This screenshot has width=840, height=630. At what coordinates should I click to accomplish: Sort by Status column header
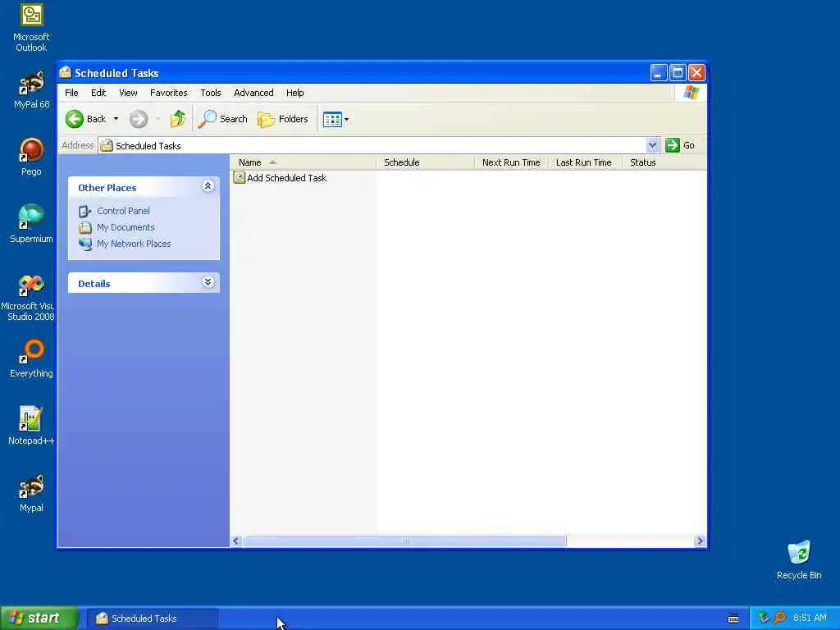pos(664,162)
